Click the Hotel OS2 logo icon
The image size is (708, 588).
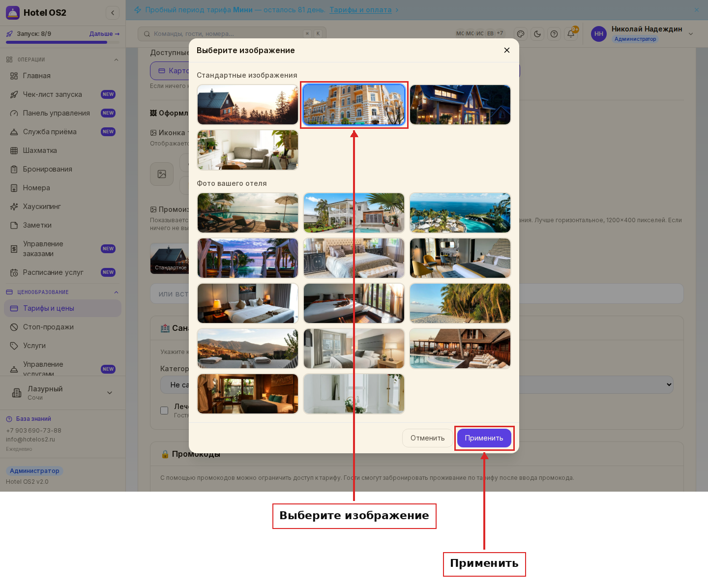[13, 13]
